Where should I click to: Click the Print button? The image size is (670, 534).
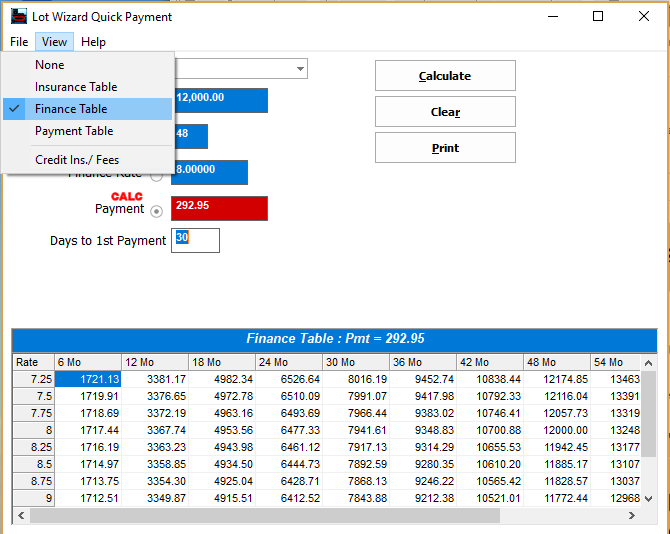point(445,148)
